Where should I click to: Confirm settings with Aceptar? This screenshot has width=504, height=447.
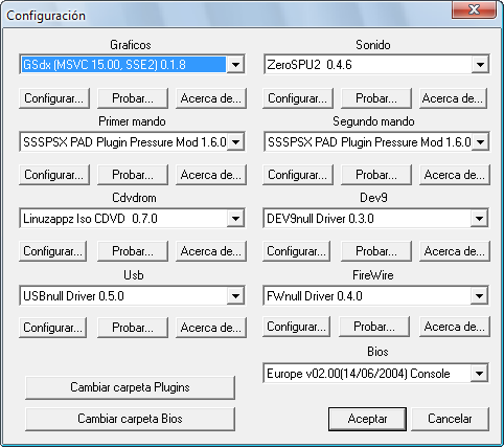[367, 419]
